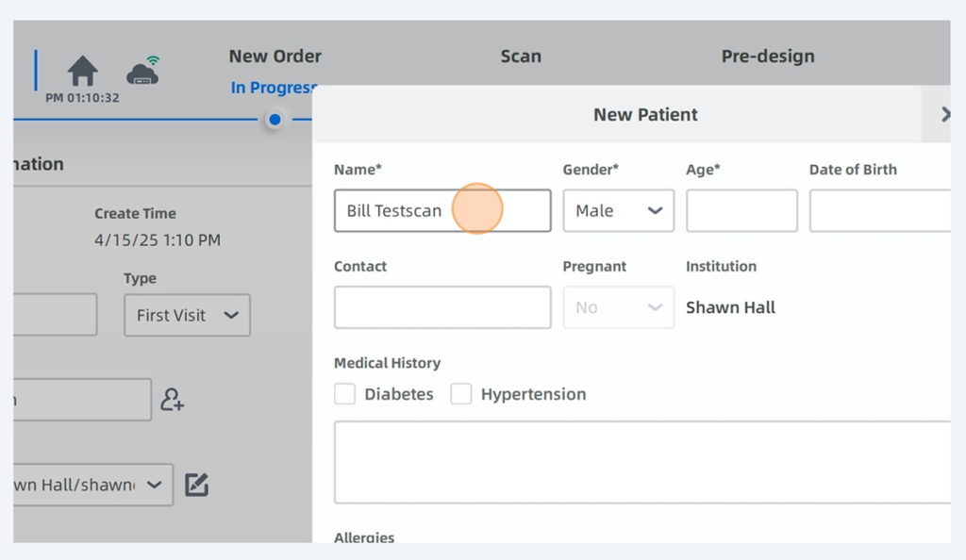The height and width of the screenshot is (560, 966).
Task: Close the New Patient panel
Action: pyautogui.click(x=943, y=114)
